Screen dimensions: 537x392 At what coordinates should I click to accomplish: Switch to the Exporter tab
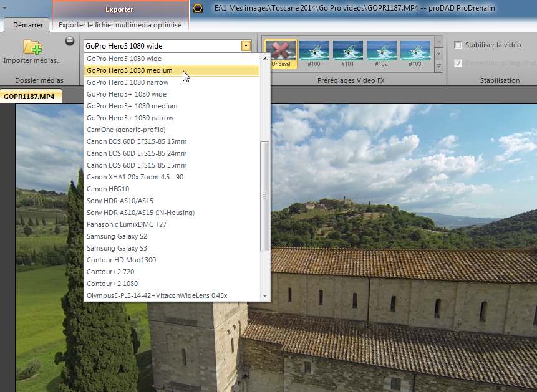[x=120, y=10]
